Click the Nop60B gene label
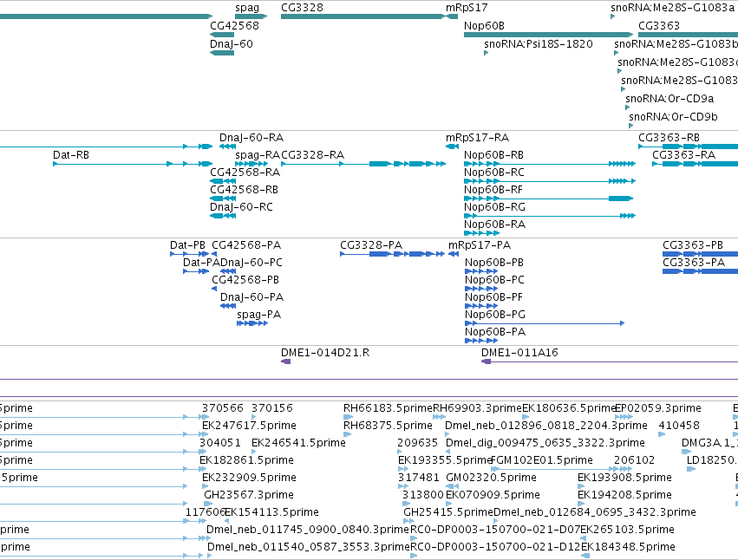The height and width of the screenshot is (560, 738). (x=484, y=26)
